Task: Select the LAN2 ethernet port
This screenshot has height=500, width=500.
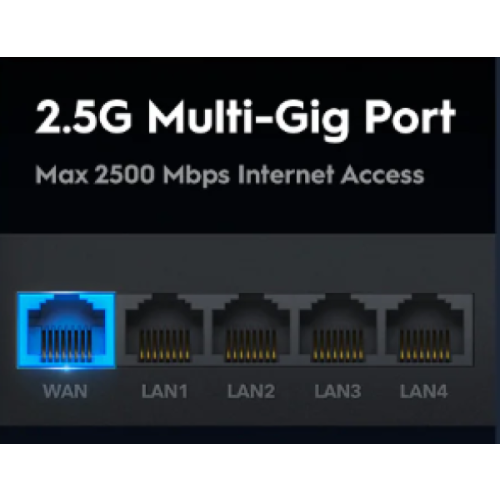Action: tap(251, 329)
